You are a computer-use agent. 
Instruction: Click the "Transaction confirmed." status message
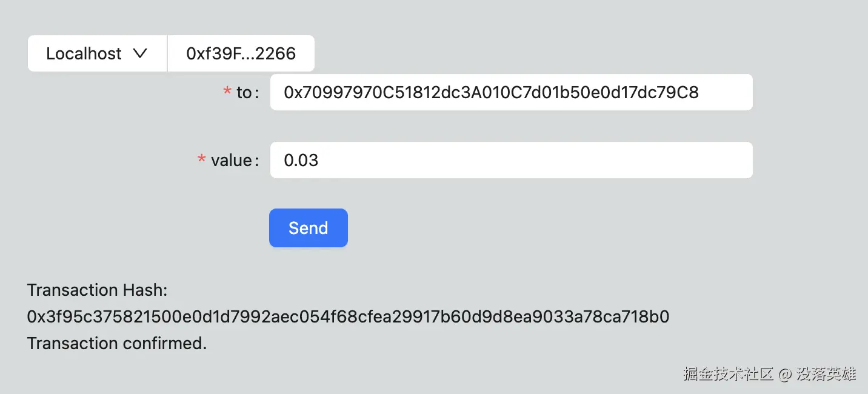coord(117,343)
